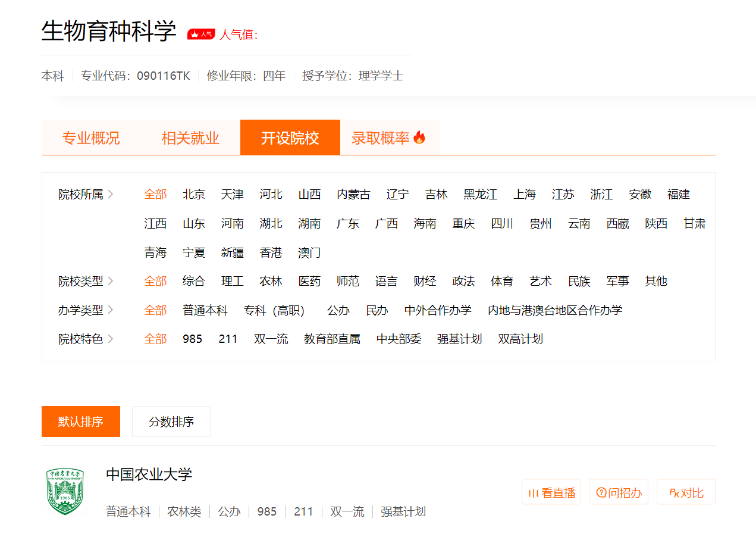Select 普通本科 in 办学类型
756x534 pixels.
coord(205,310)
